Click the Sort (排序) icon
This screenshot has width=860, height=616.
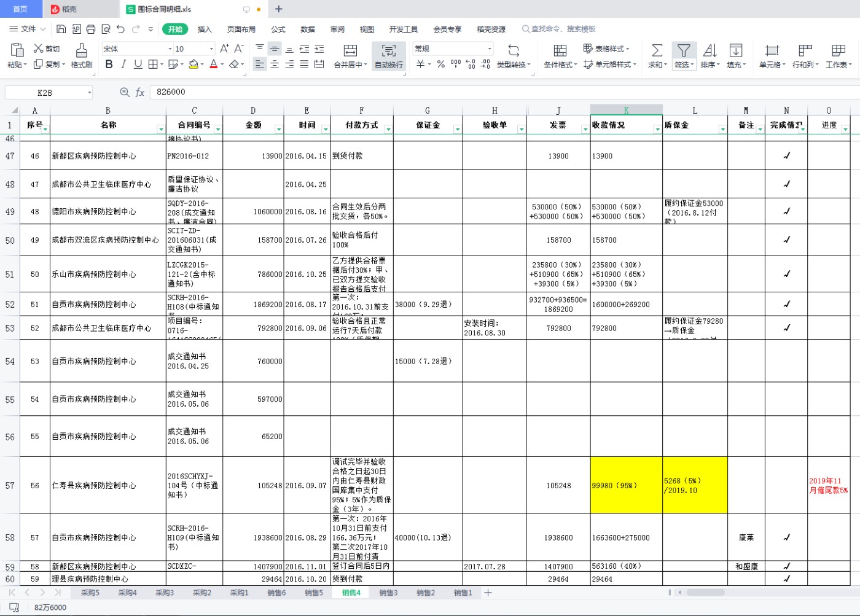(x=709, y=51)
